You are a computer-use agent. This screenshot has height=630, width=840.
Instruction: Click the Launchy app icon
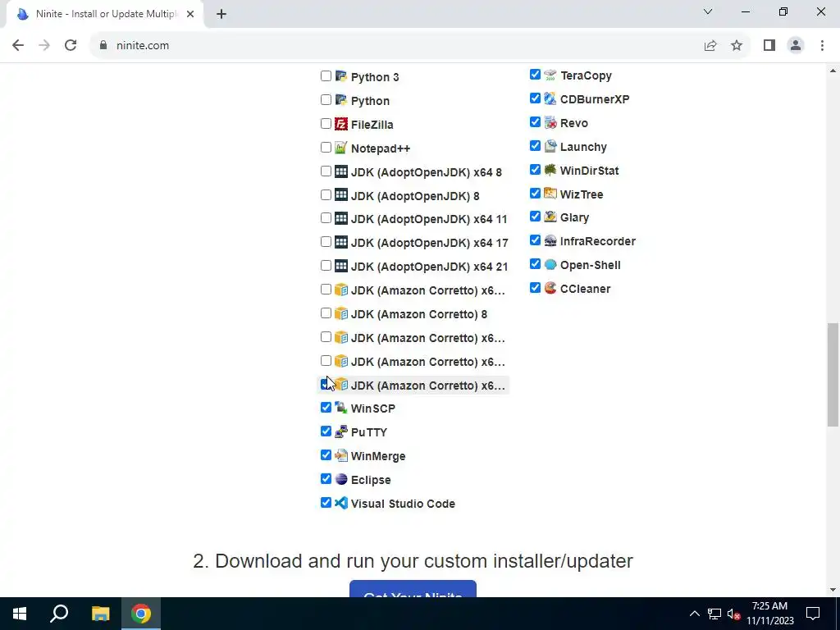click(550, 146)
